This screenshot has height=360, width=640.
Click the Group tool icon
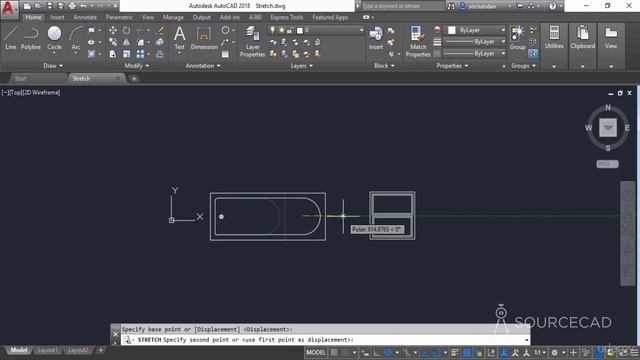[x=518, y=38]
